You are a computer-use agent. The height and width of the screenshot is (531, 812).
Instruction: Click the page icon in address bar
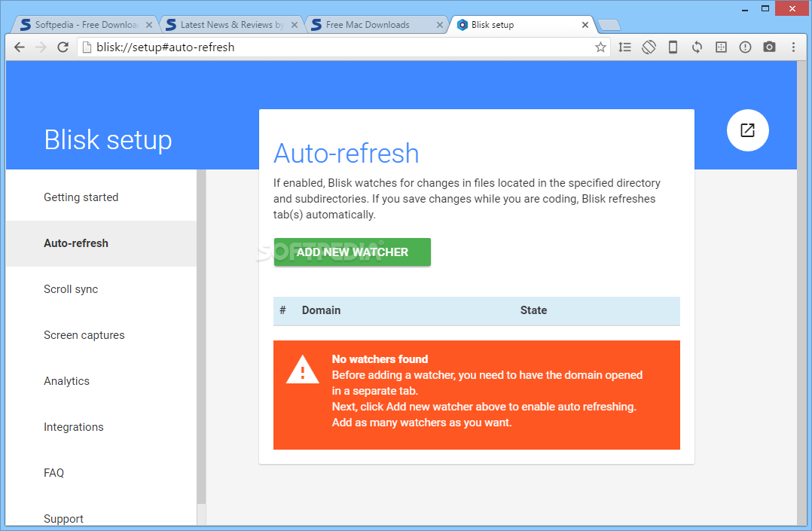[x=87, y=47]
